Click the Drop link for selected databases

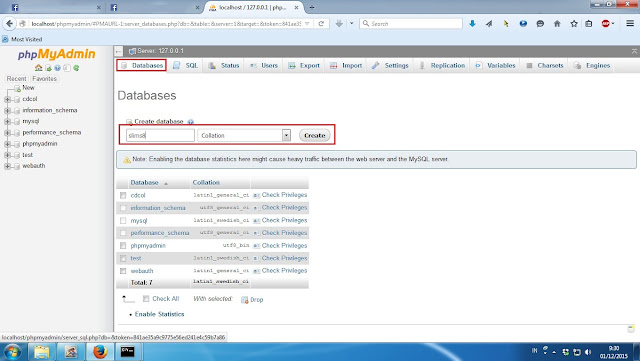click(x=252, y=300)
